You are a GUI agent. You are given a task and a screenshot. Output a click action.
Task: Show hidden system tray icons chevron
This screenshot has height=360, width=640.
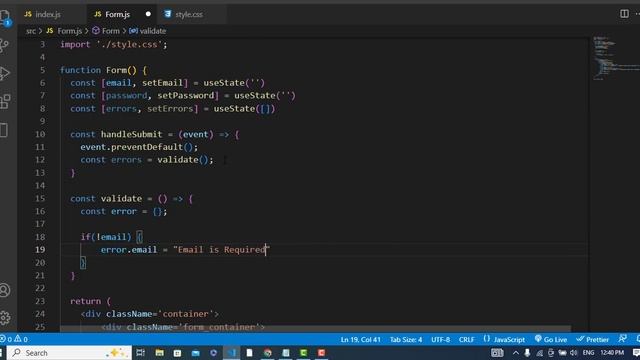(516, 353)
